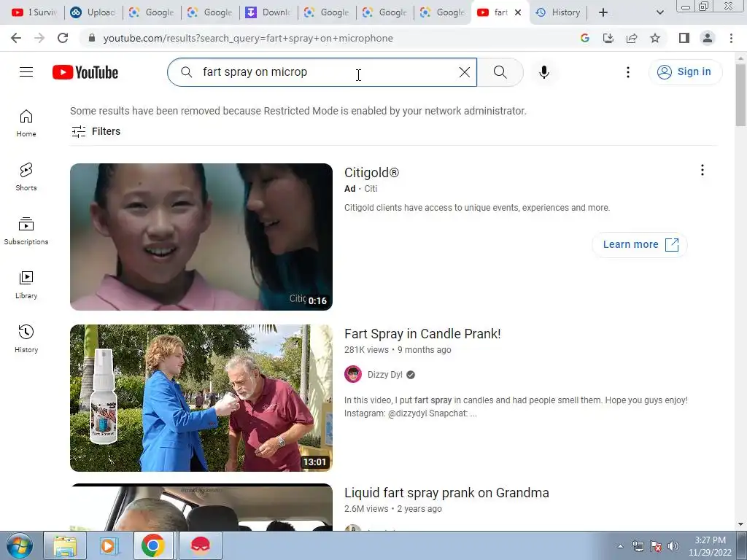
Task: Open Subscriptions in the sidebar
Action: tap(26, 231)
